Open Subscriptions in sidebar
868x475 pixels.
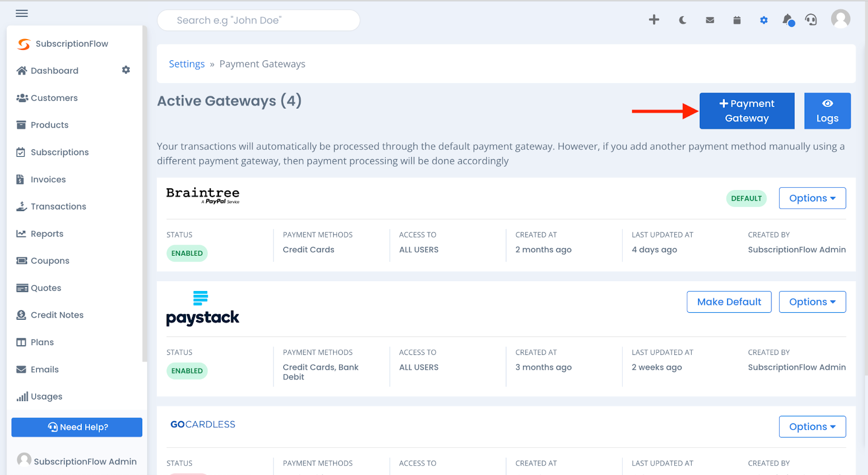(53, 152)
